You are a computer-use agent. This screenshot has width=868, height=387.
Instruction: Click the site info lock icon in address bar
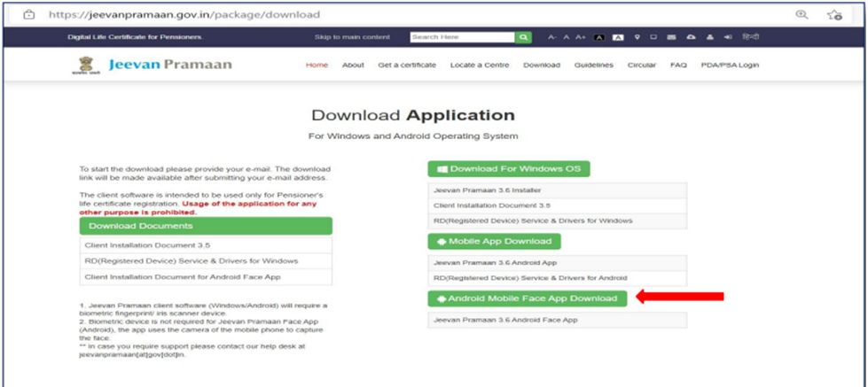click(28, 15)
